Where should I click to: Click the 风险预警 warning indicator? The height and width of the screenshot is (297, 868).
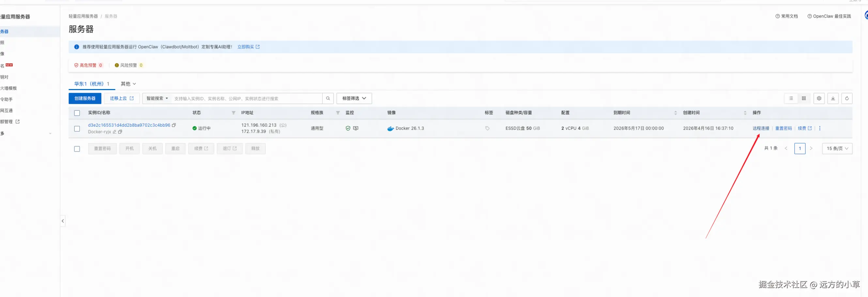pyautogui.click(x=129, y=65)
